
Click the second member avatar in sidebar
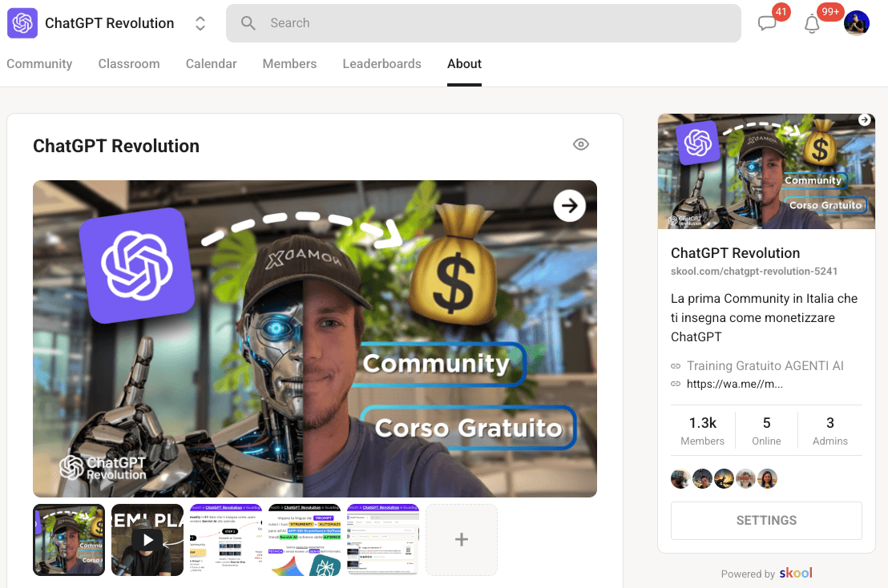pos(702,479)
